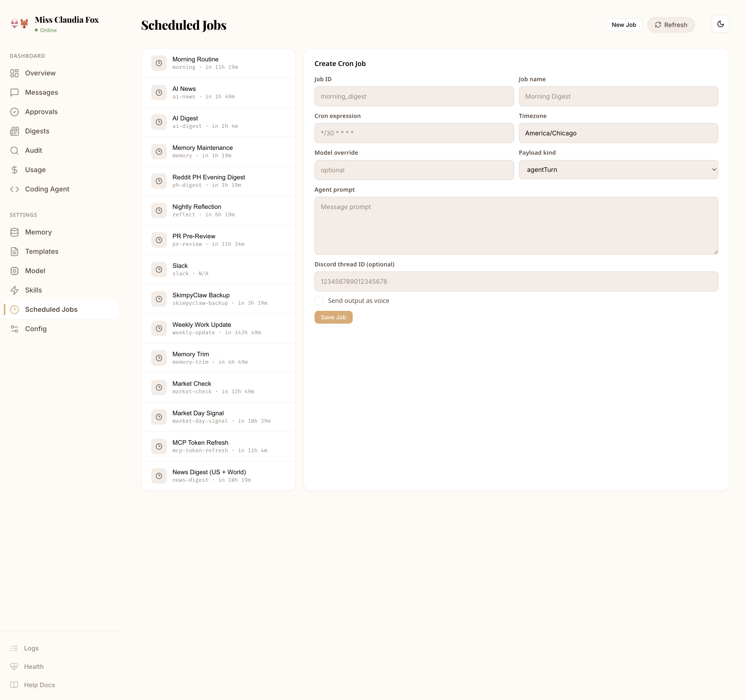This screenshot has width=745, height=700.
Task: Select the Approvals checkmark icon
Action: pyautogui.click(x=15, y=112)
